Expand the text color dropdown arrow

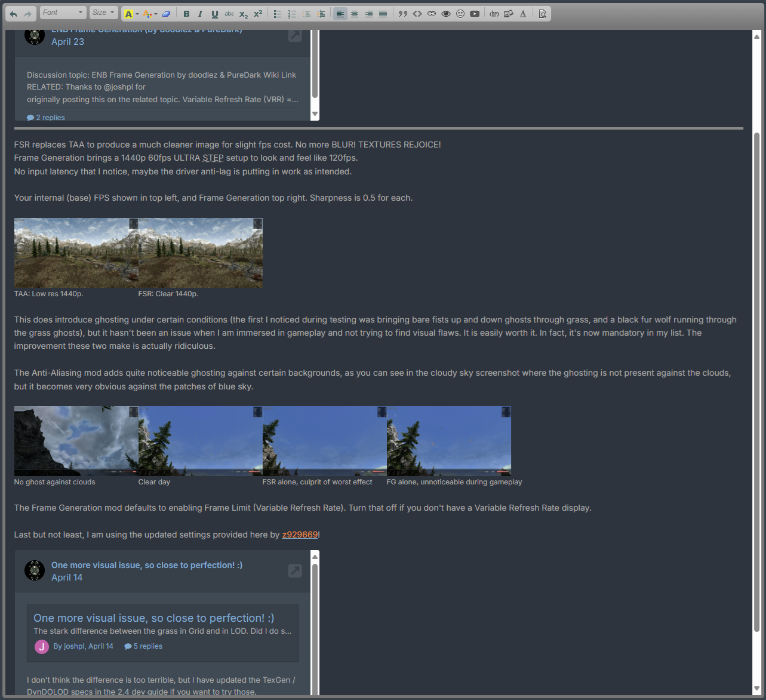coord(156,14)
